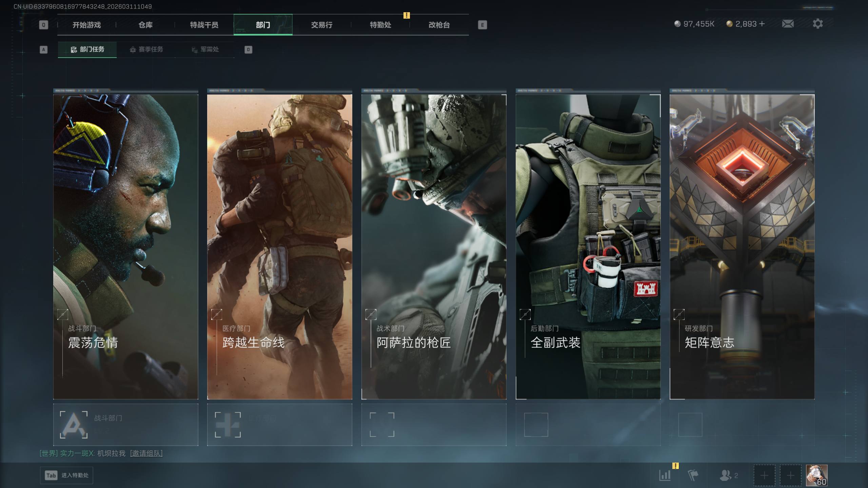Viewport: 868px width, 488px height.
Task: Click the bar chart stats icon
Action: point(665,475)
